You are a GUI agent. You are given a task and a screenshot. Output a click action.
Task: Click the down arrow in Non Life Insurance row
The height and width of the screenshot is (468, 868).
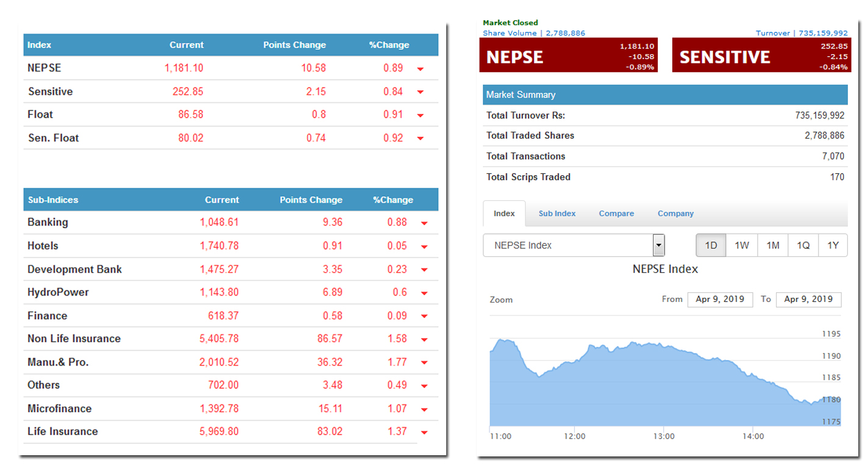424,340
